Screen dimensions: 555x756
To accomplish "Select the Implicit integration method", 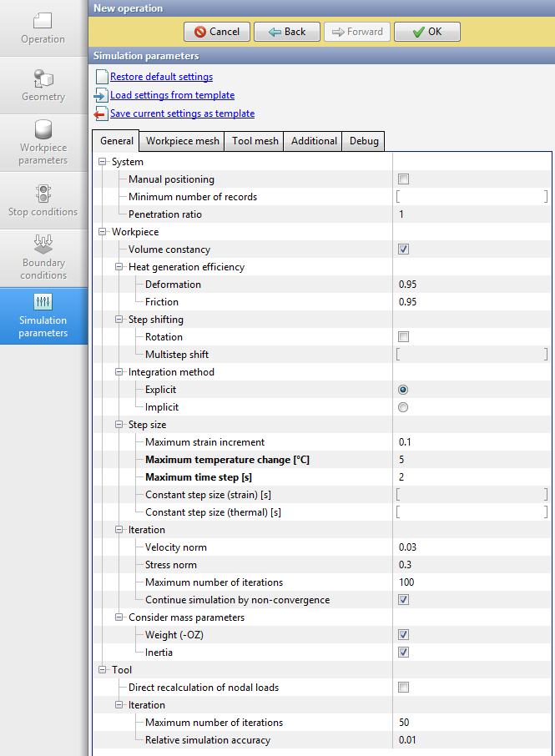I will (x=404, y=407).
